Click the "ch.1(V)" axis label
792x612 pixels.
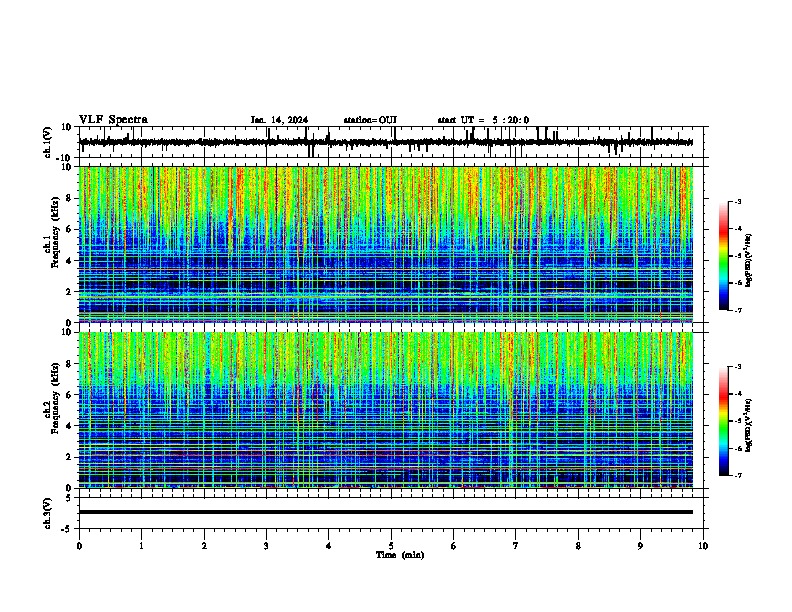point(48,142)
